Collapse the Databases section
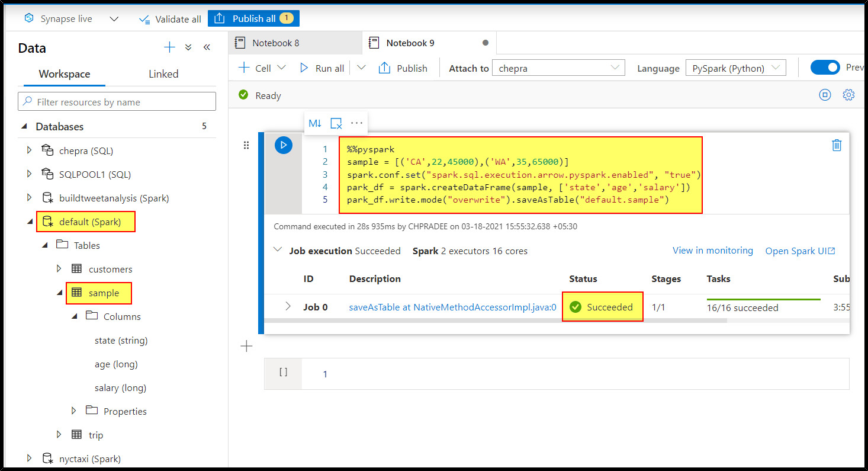The height and width of the screenshot is (471, 868). (x=24, y=126)
